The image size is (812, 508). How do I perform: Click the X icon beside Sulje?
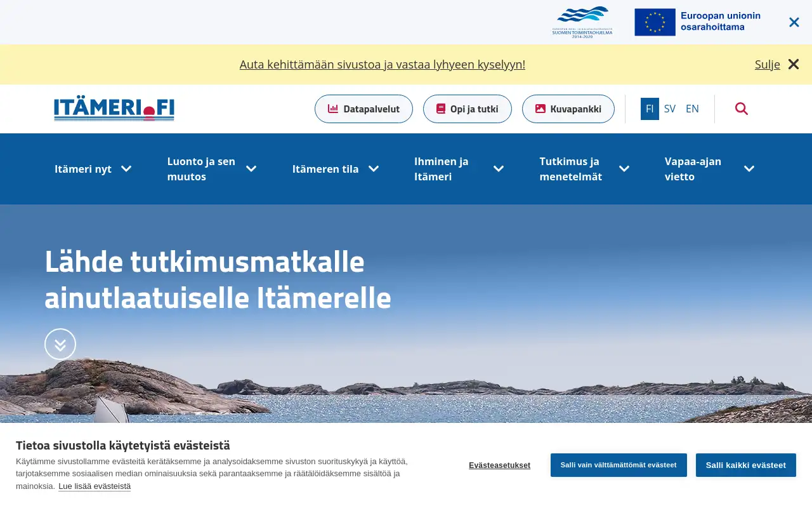pos(794,64)
